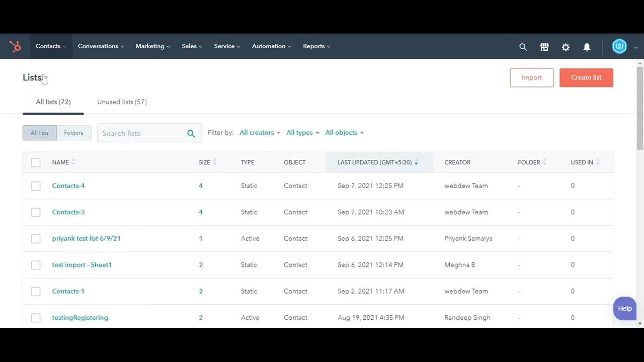This screenshot has width=644, height=362.
Task: Click 'Randeep Singh' creator cell
Action: 467,318
